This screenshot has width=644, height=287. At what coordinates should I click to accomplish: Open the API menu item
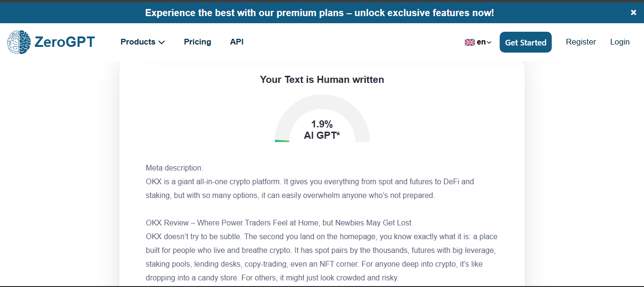pos(237,42)
